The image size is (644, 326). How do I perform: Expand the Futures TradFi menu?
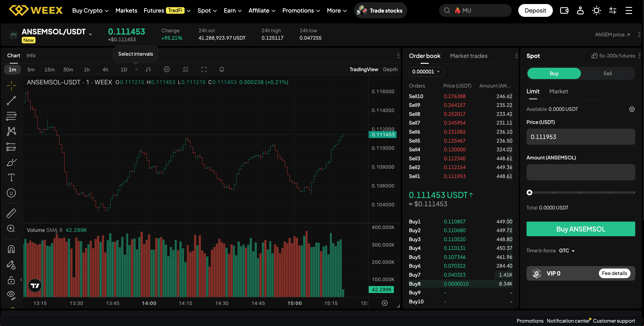point(167,11)
